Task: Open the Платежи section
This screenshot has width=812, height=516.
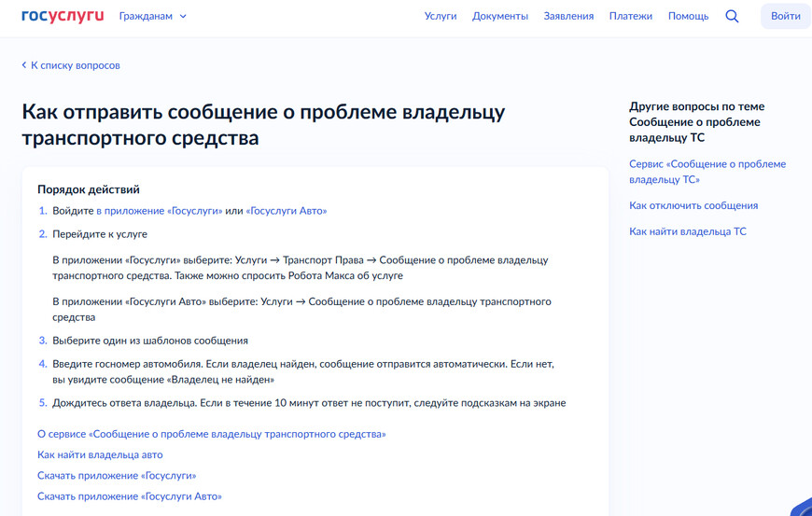Action: (x=631, y=16)
